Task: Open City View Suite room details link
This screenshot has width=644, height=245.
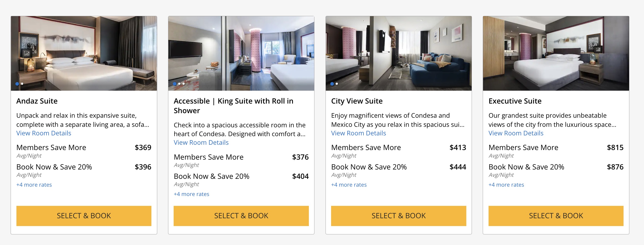Action: point(358,133)
